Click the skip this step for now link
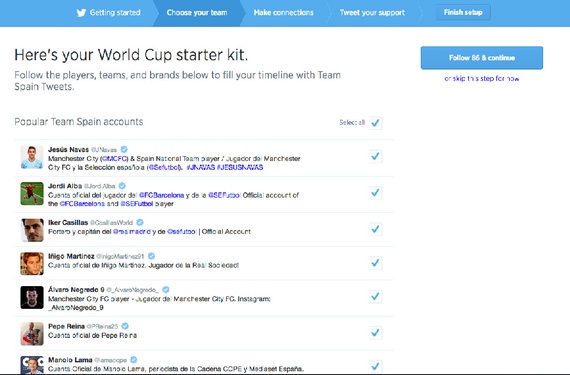570x375 pixels. coord(482,78)
